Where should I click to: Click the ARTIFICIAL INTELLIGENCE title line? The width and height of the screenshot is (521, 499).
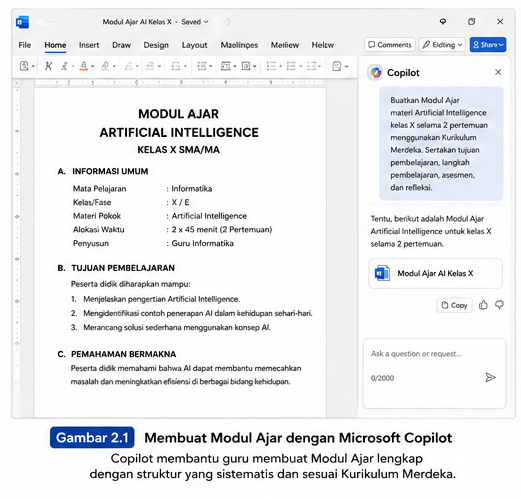[x=179, y=133]
